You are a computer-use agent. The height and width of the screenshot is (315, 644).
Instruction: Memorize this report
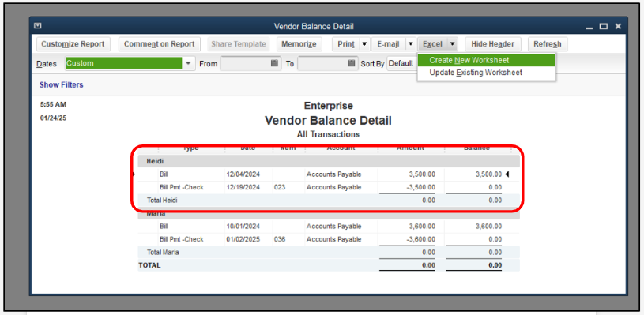click(299, 44)
